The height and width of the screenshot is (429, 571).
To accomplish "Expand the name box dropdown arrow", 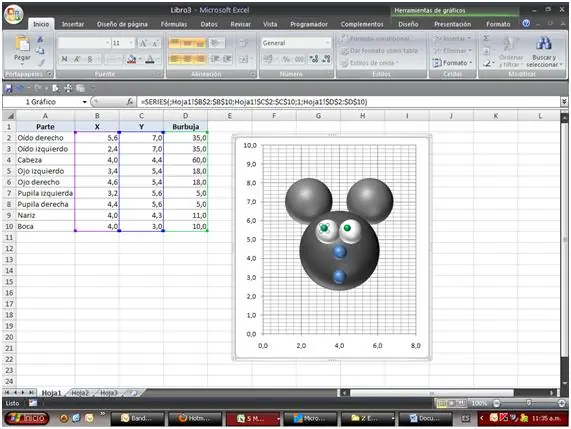I will coord(84,102).
